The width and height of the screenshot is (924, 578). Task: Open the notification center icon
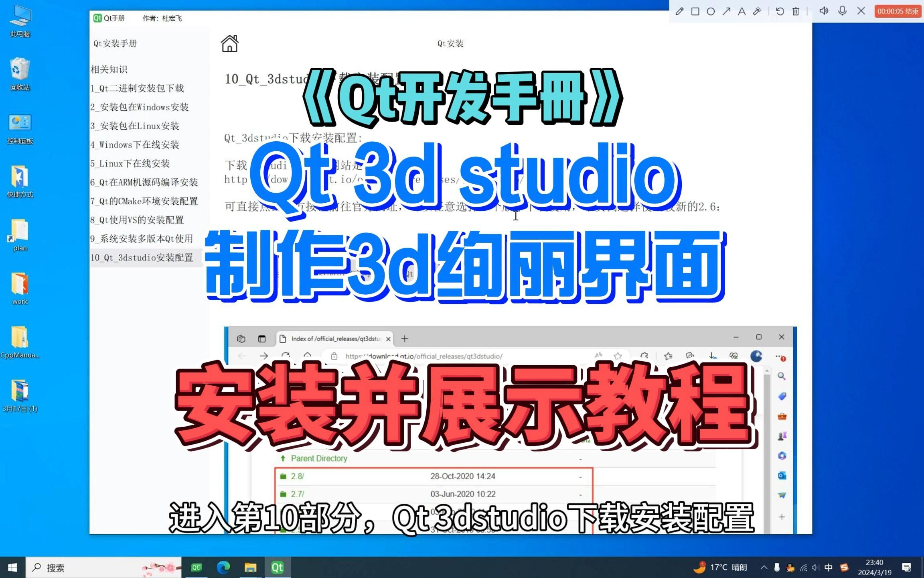click(x=906, y=568)
